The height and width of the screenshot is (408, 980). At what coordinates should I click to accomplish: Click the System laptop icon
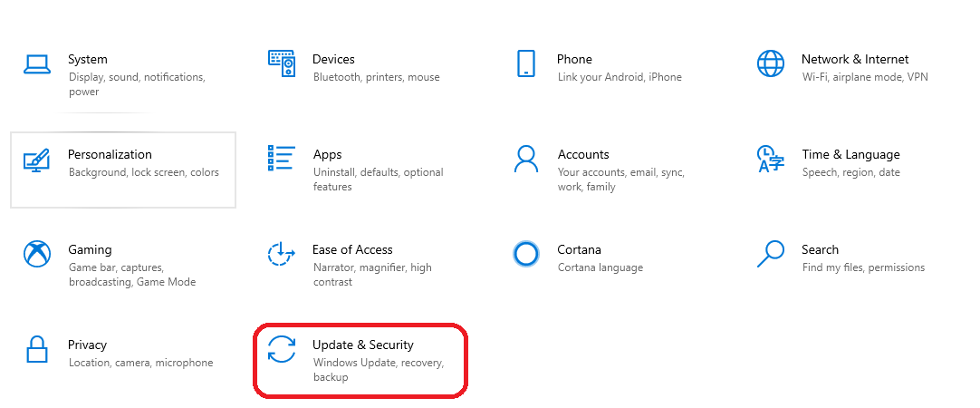click(37, 63)
